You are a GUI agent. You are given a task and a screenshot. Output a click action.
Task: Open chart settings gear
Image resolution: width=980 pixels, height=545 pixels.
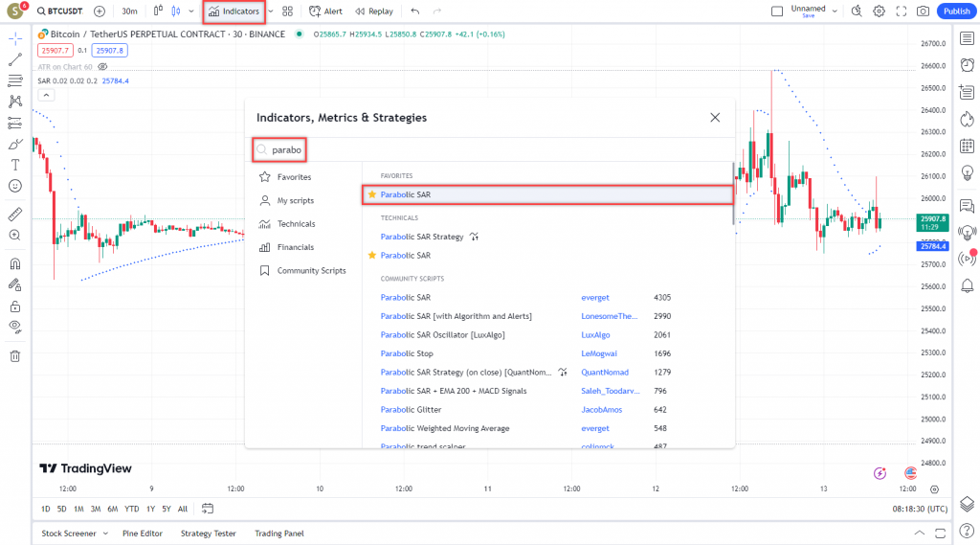tap(879, 11)
